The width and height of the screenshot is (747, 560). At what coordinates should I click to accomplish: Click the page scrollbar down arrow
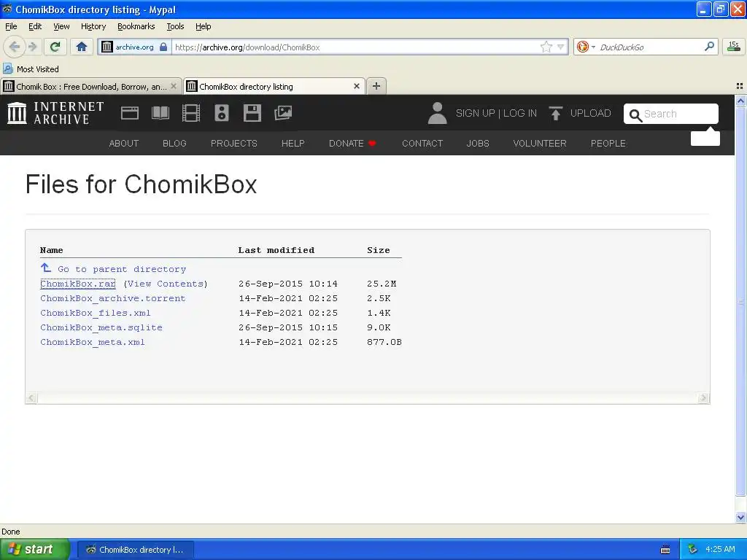click(740, 517)
